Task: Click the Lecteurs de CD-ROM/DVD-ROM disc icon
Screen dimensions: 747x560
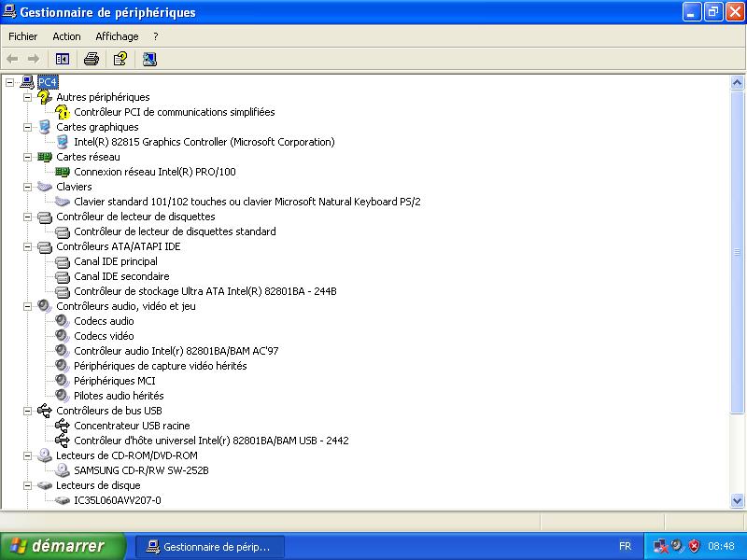Action: 44,455
